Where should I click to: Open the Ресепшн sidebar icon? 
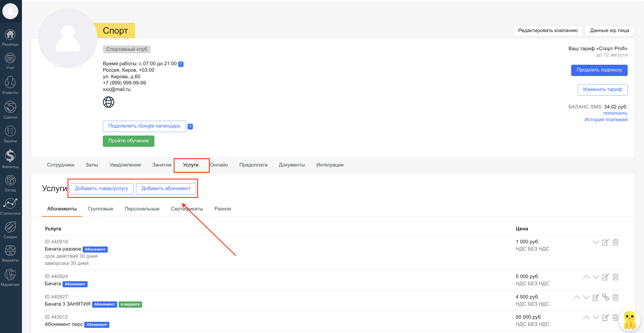click(x=10, y=35)
